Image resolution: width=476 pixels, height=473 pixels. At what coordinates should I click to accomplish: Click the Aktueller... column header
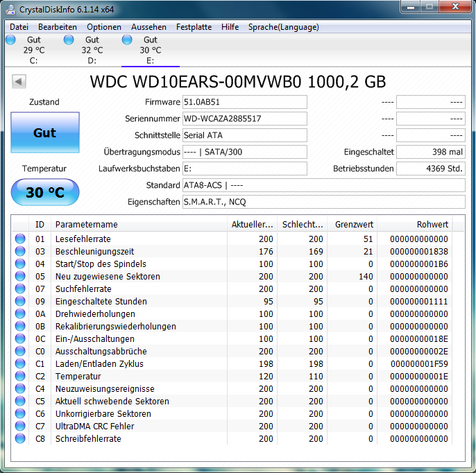click(252, 225)
